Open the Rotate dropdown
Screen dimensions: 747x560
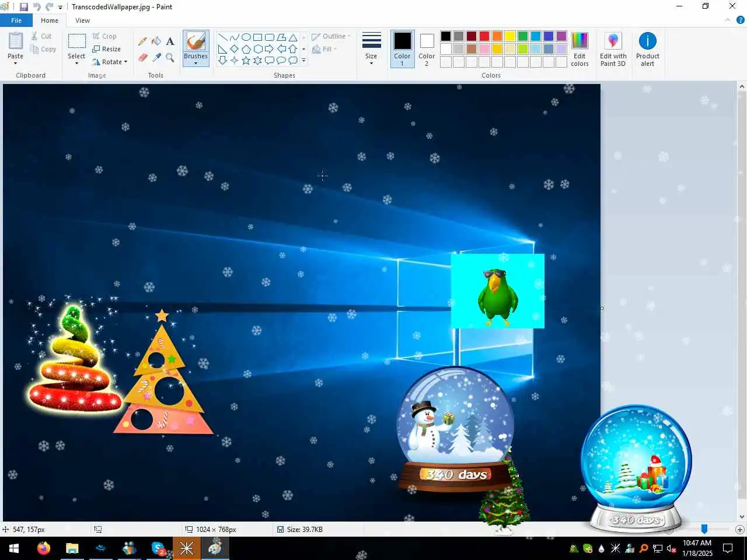pos(110,62)
